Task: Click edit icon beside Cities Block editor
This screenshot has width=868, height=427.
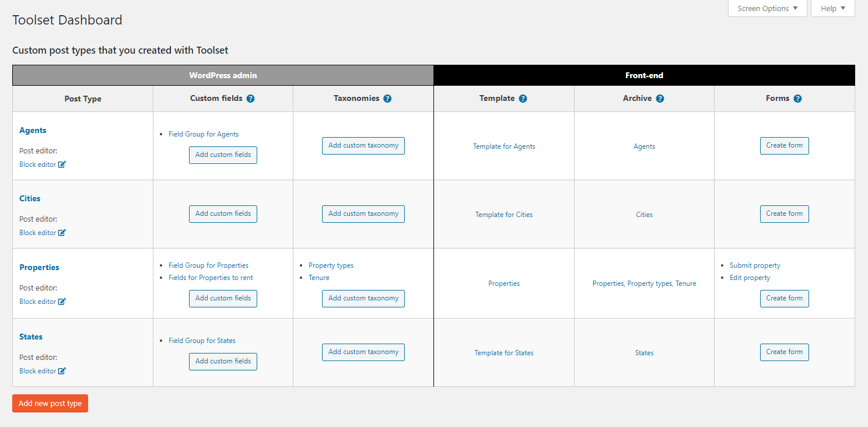Action: coord(62,233)
